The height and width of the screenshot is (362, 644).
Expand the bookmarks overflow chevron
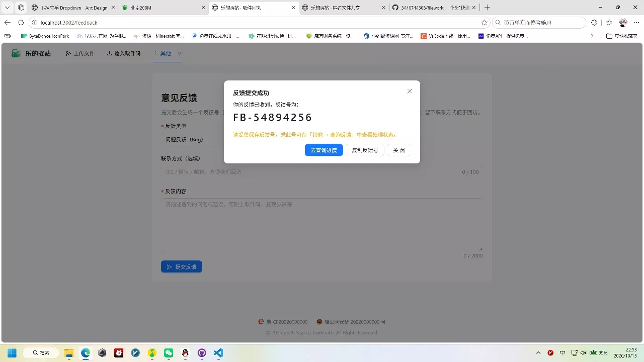coord(592,36)
